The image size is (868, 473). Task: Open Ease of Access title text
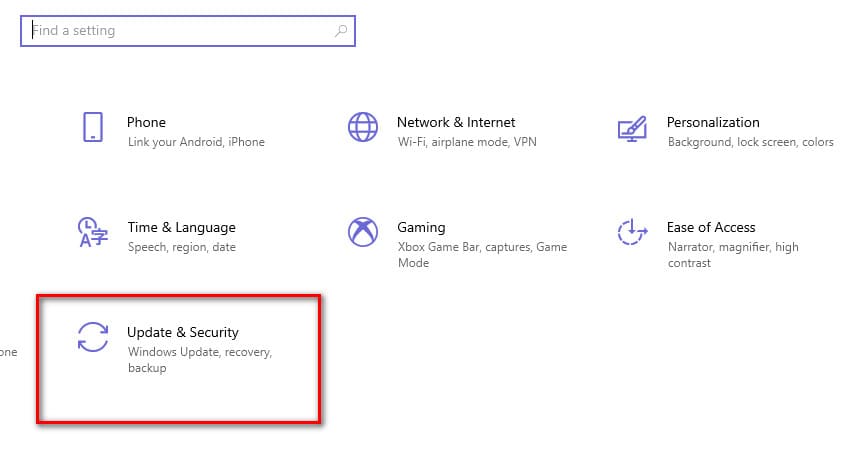[711, 228]
